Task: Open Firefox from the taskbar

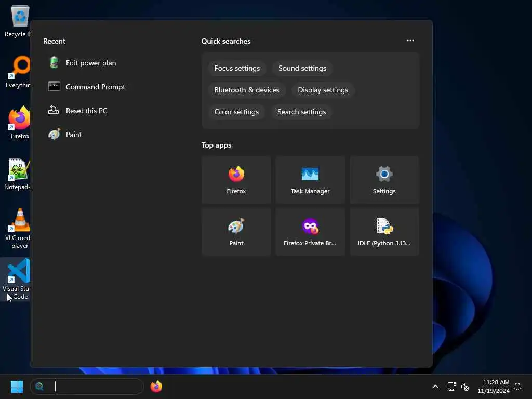Action: click(156, 387)
